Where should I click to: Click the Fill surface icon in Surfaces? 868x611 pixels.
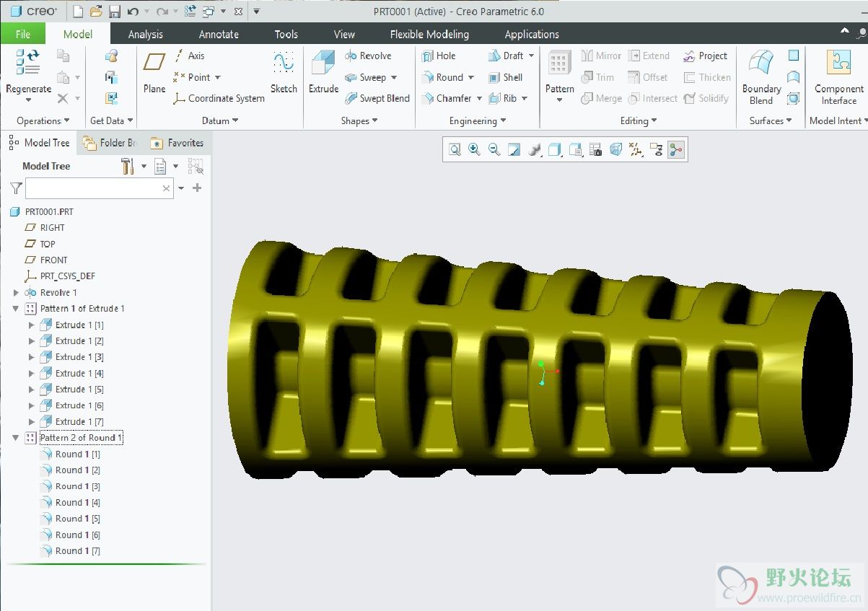coord(794,56)
